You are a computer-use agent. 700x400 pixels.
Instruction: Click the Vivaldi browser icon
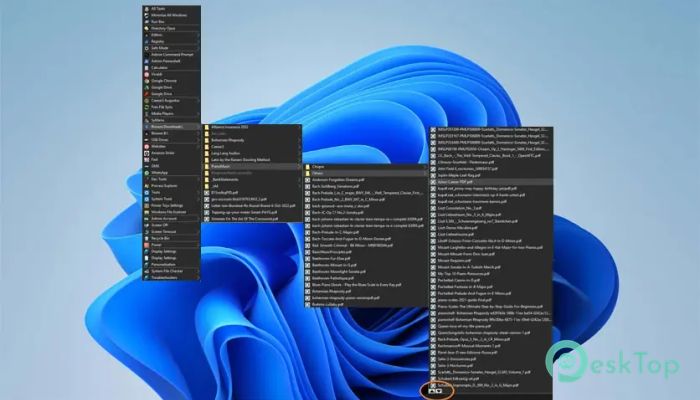(146, 74)
